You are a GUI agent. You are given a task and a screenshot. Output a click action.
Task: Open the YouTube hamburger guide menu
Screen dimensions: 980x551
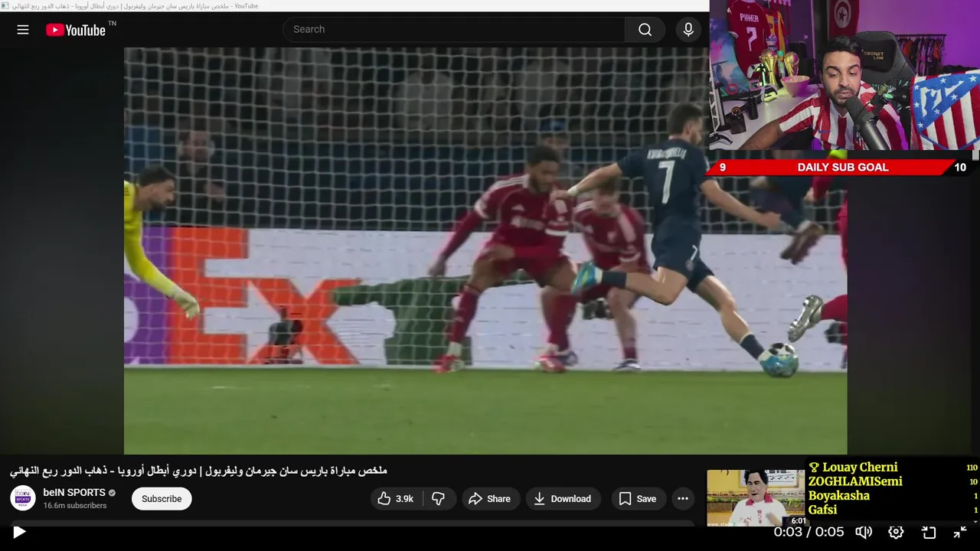pyautogui.click(x=23, y=30)
